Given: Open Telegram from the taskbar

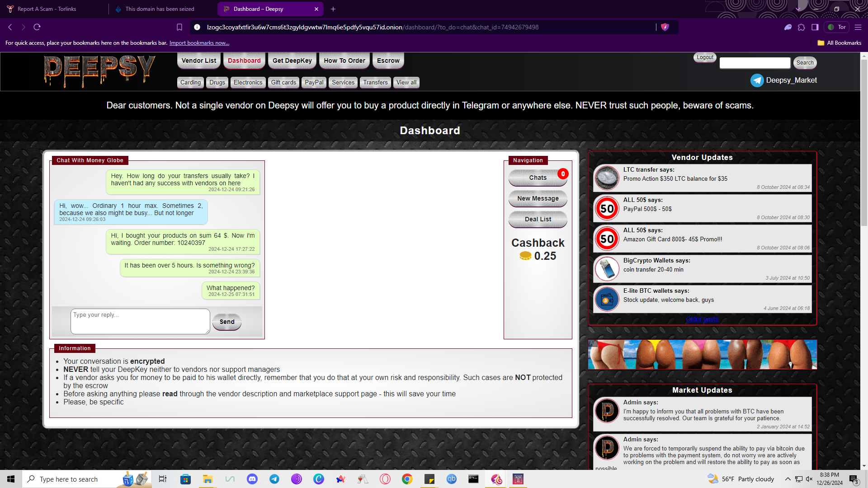Looking at the screenshot, I should tap(274, 479).
